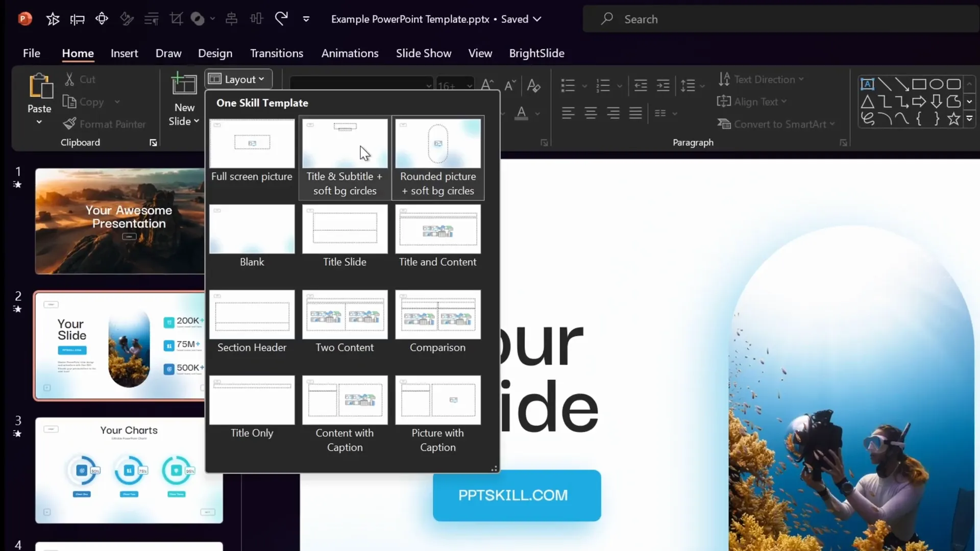Open the File tab
The height and width of the screenshot is (551, 980).
pyautogui.click(x=32, y=53)
